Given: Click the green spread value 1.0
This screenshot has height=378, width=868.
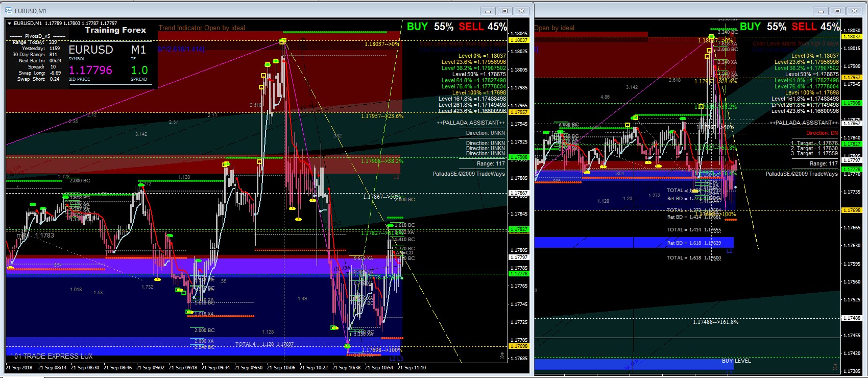Looking at the screenshot, I should click(139, 70).
